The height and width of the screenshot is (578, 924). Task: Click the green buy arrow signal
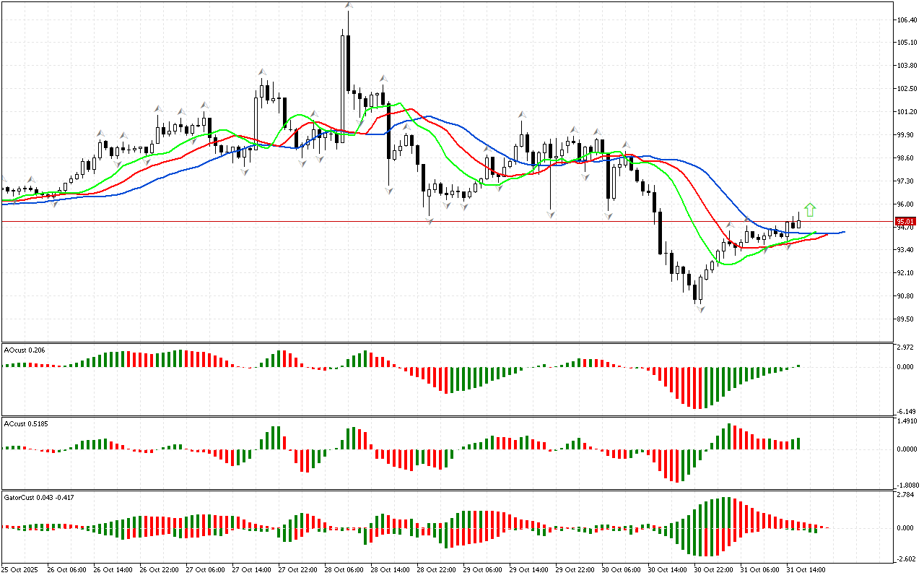(810, 210)
